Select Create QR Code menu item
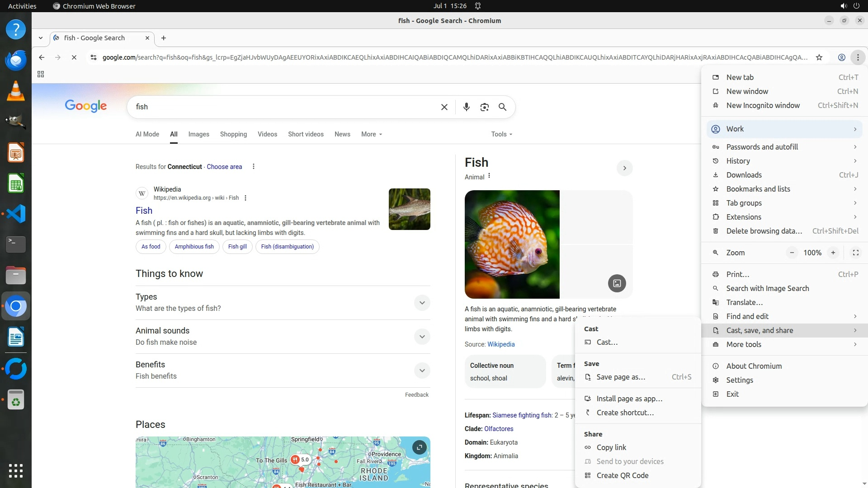 click(622, 475)
